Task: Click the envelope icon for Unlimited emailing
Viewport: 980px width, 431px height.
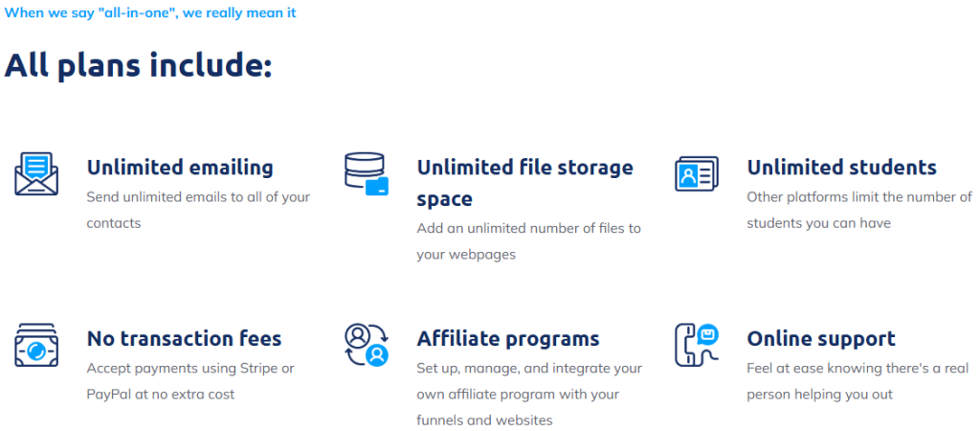Action: pos(37,173)
